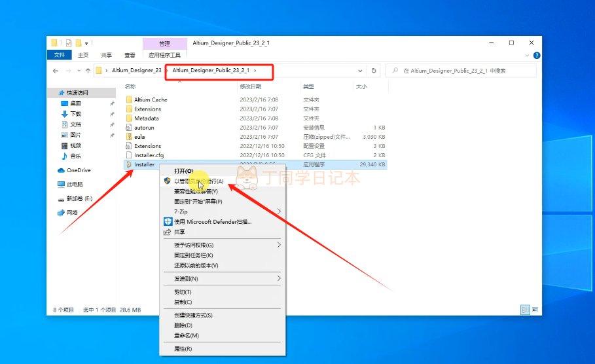Expand the ribbon with the chevron
Screen dimensions: 595x364
(527, 56)
